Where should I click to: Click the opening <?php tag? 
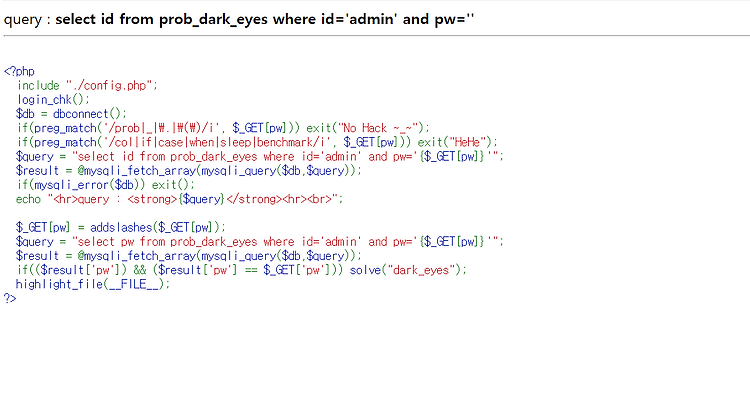[19, 71]
